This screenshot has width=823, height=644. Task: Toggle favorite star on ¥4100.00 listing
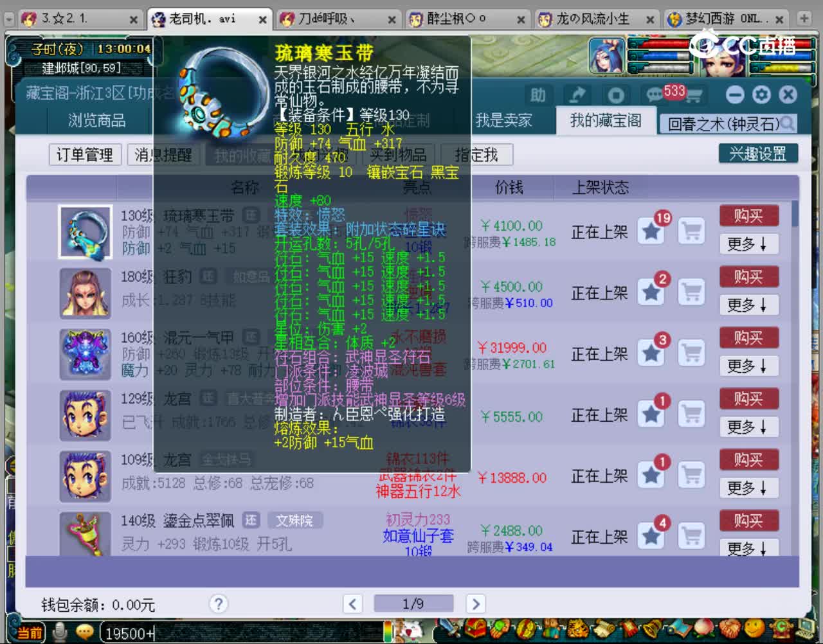651,231
